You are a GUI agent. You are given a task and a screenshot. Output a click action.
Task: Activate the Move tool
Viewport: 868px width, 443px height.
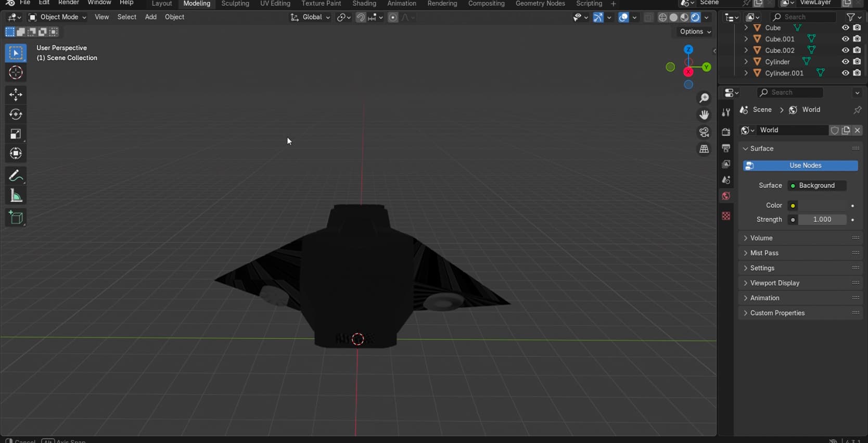[x=16, y=94]
